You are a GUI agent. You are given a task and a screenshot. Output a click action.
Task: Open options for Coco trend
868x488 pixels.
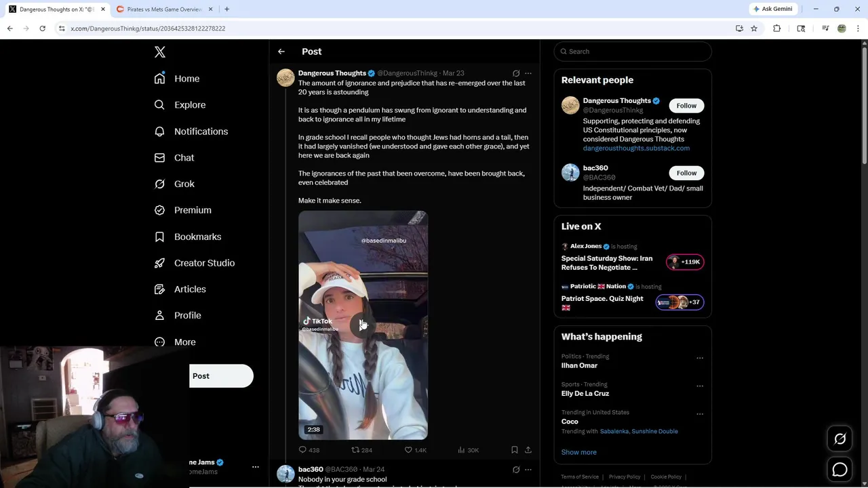700,414
